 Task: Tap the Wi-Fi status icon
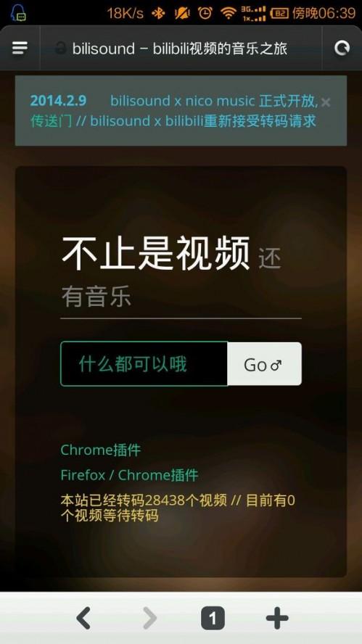pyautogui.click(x=228, y=13)
